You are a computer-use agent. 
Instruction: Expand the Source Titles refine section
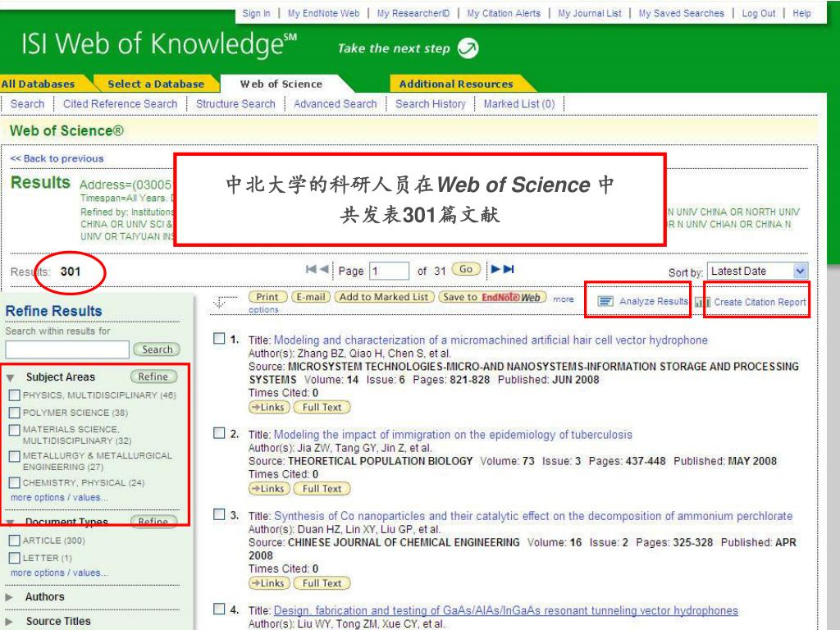9,622
